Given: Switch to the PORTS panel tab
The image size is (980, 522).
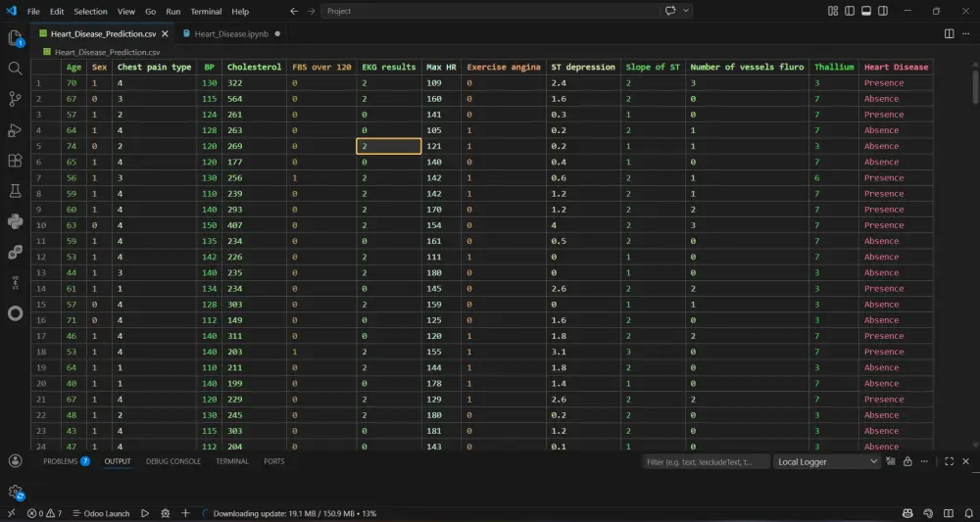Looking at the screenshot, I should (x=273, y=461).
